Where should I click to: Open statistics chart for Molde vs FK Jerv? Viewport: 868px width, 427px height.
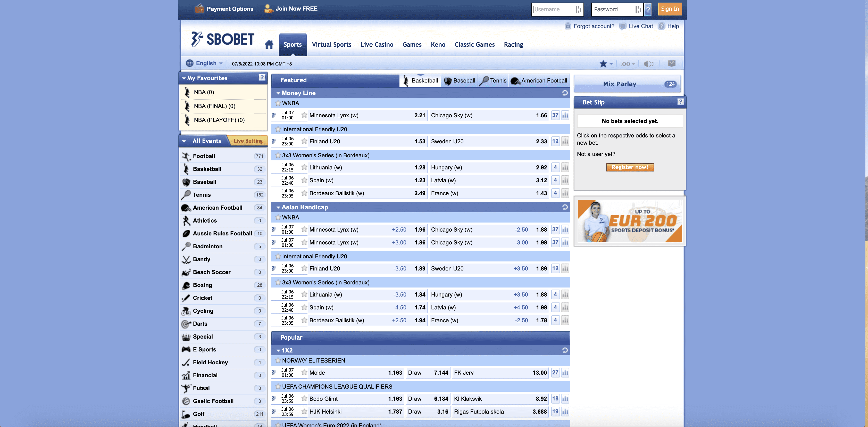(x=565, y=373)
